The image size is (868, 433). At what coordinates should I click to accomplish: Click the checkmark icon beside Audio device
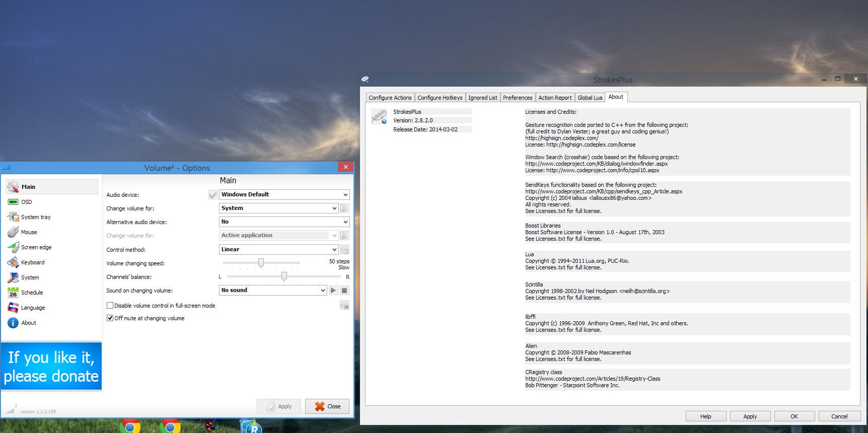pos(213,195)
